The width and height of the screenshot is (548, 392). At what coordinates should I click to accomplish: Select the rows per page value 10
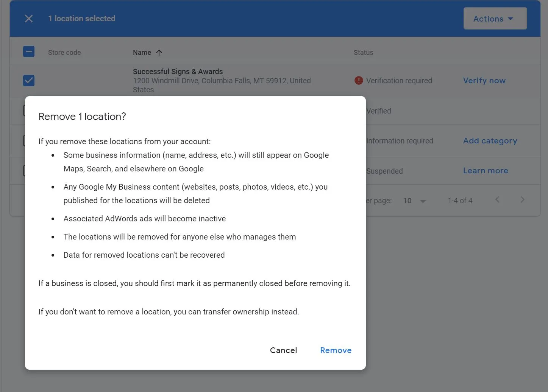tap(407, 201)
